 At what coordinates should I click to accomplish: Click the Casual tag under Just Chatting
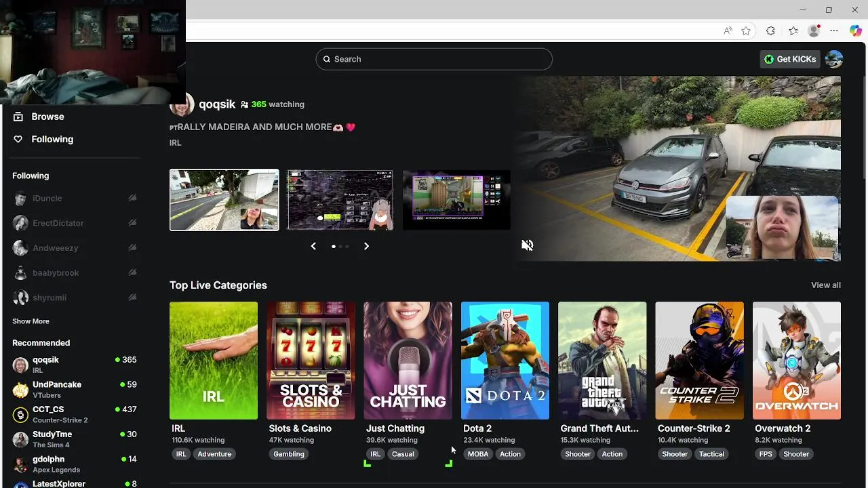click(x=403, y=454)
